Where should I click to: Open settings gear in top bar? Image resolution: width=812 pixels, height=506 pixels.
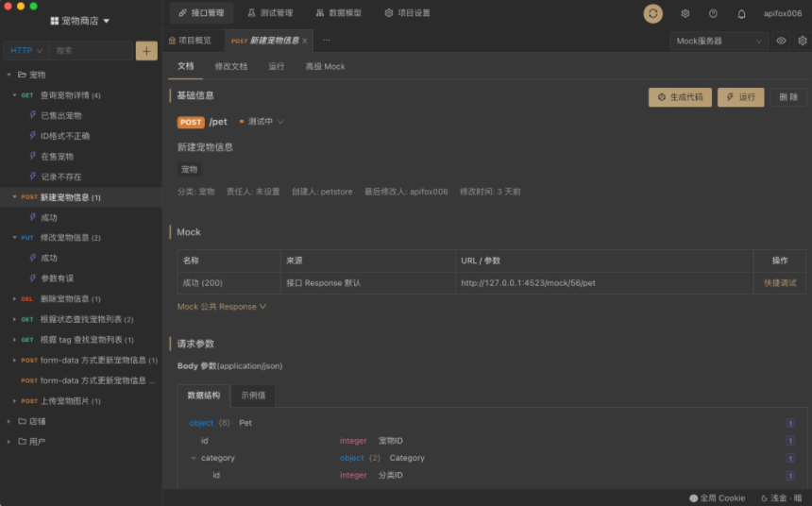(685, 13)
